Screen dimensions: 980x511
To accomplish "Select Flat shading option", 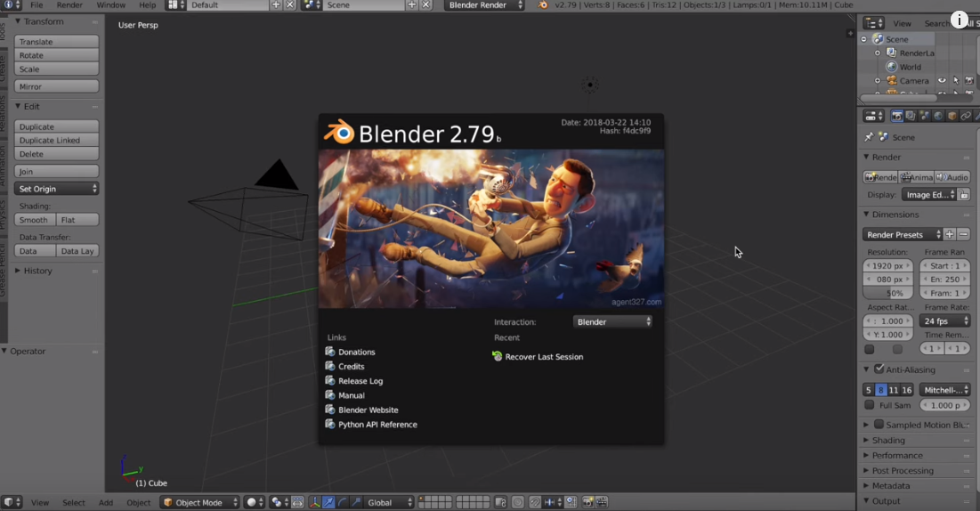I will (77, 220).
